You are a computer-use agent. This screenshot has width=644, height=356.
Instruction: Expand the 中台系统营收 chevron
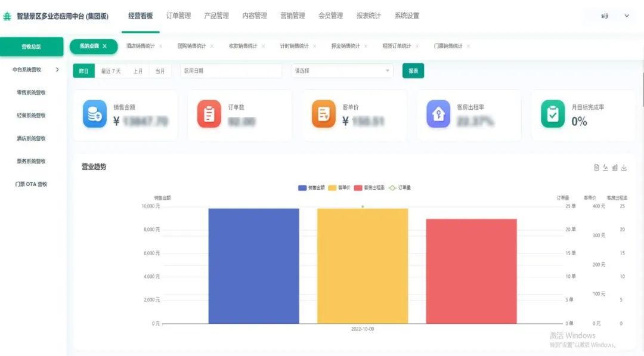click(57, 70)
